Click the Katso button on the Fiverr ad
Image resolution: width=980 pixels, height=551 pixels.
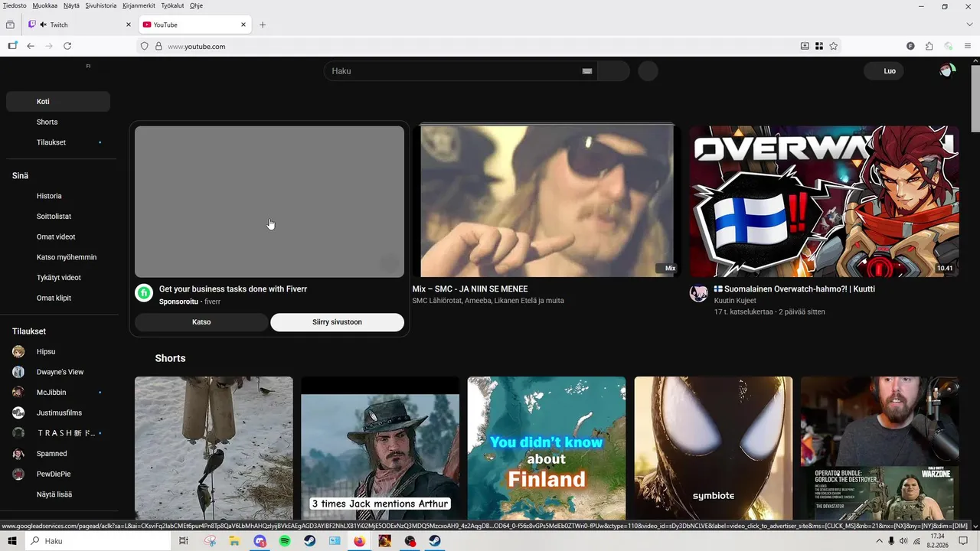201,322
